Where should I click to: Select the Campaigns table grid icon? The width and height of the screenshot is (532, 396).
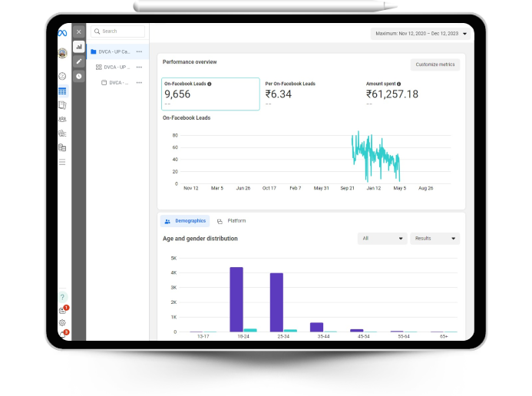[62, 91]
